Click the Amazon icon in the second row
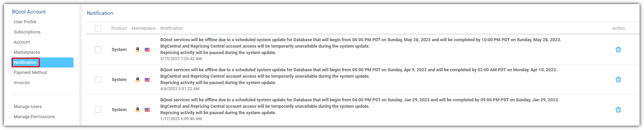Viewport: 644px width, 130px height. [138, 80]
